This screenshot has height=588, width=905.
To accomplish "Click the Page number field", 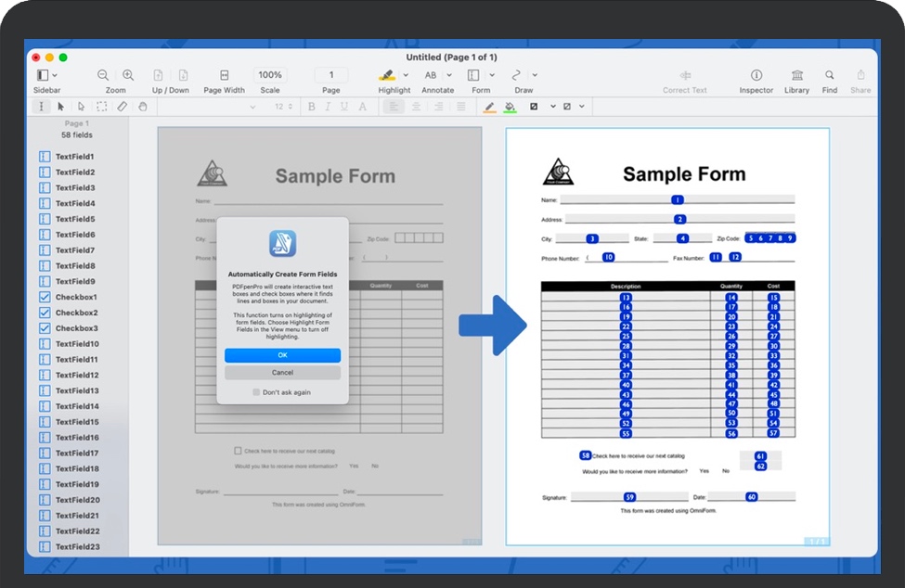I will coord(331,75).
